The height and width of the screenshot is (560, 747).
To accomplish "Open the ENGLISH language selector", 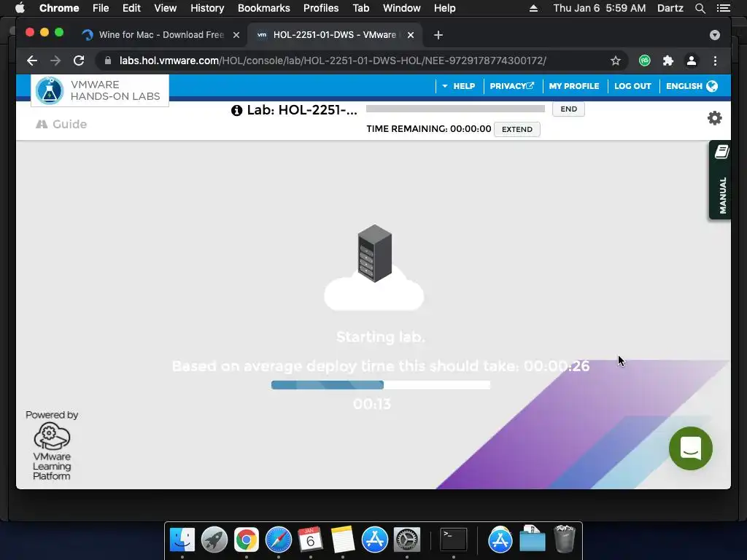I will point(692,86).
